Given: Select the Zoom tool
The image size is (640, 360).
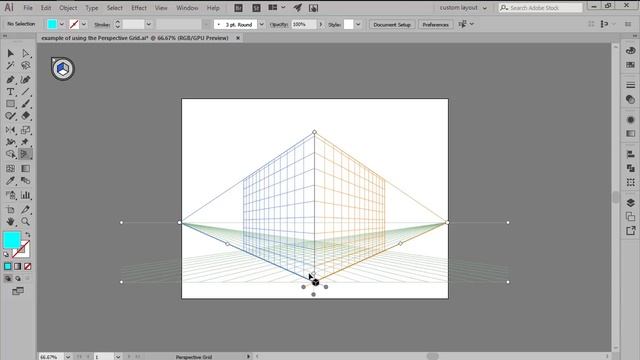Looking at the screenshot, I should [x=26, y=222].
